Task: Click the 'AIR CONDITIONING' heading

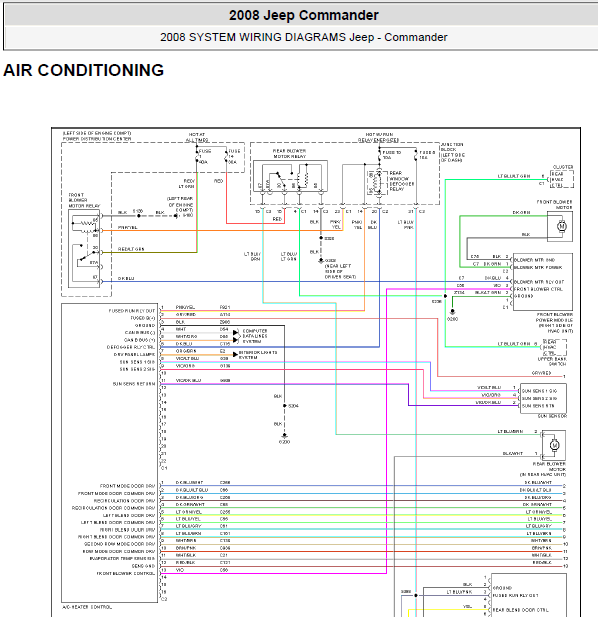Action: [x=83, y=70]
